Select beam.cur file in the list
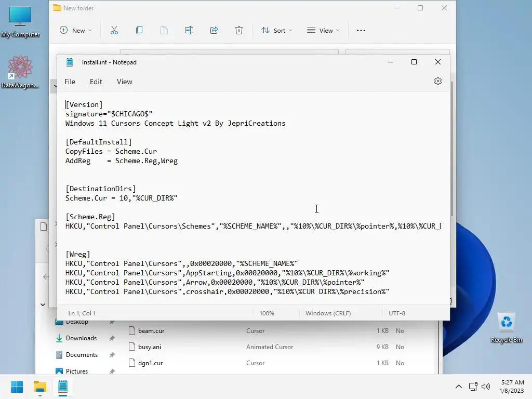This screenshot has height=399, width=532. (x=151, y=331)
